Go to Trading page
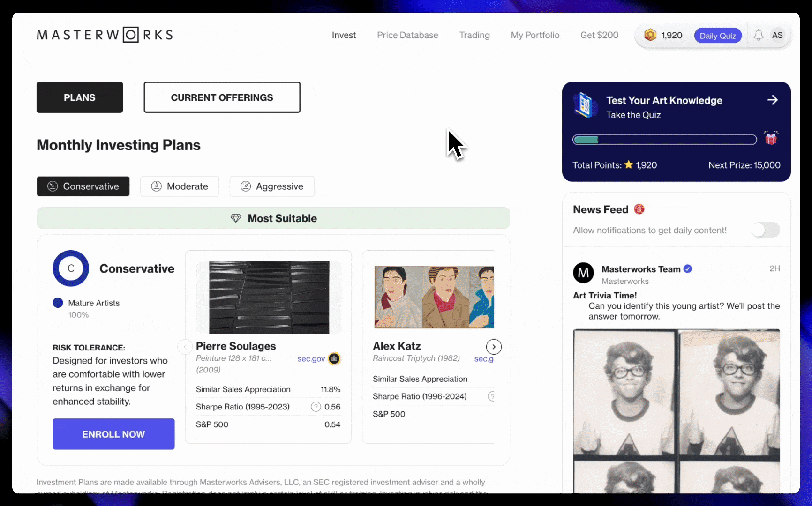 pyautogui.click(x=474, y=35)
